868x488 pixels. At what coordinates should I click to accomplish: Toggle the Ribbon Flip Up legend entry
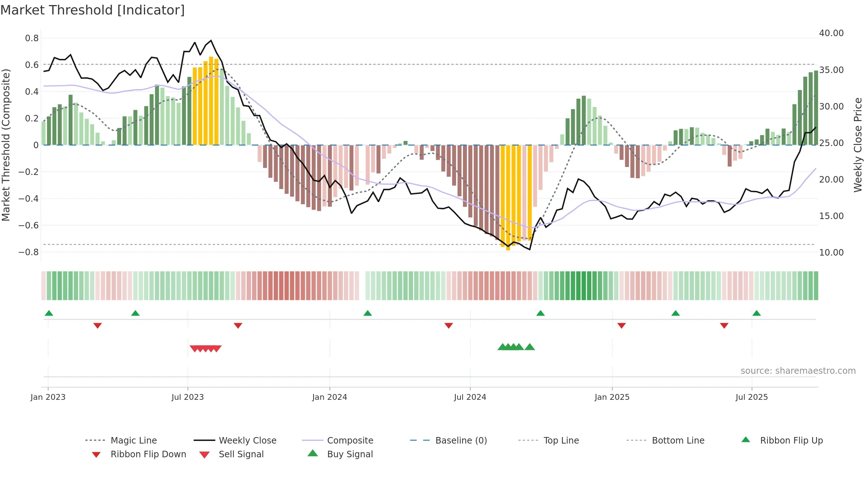[x=782, y=440]
